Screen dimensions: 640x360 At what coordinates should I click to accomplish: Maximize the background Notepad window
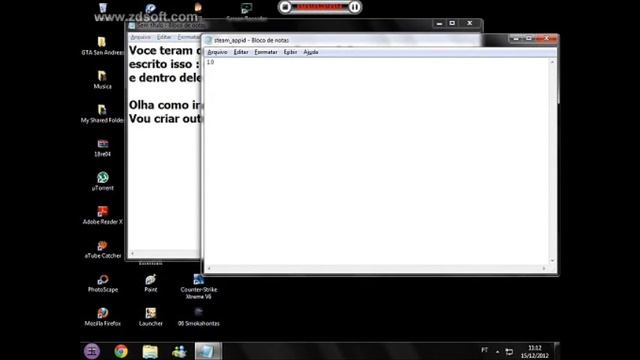coord(452,23)
